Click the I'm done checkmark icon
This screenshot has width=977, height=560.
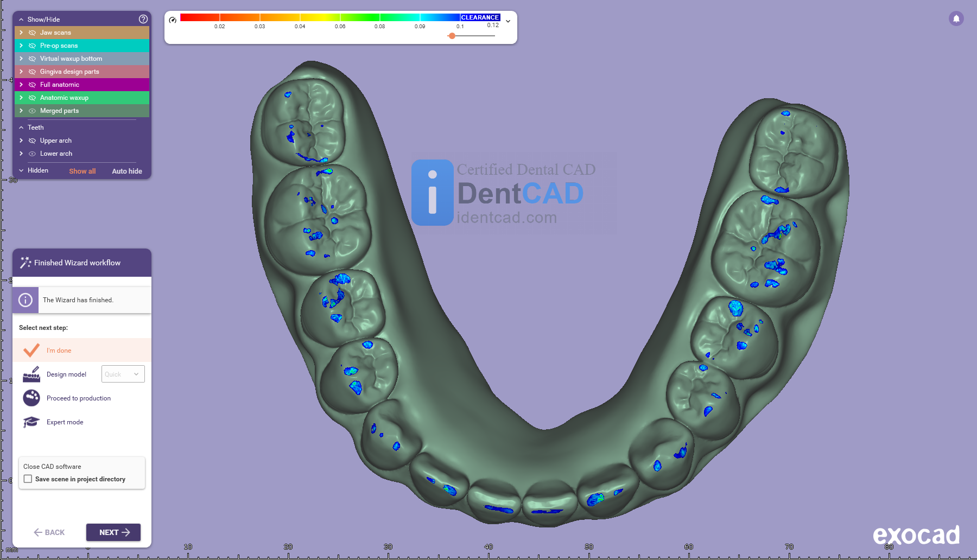31,351
